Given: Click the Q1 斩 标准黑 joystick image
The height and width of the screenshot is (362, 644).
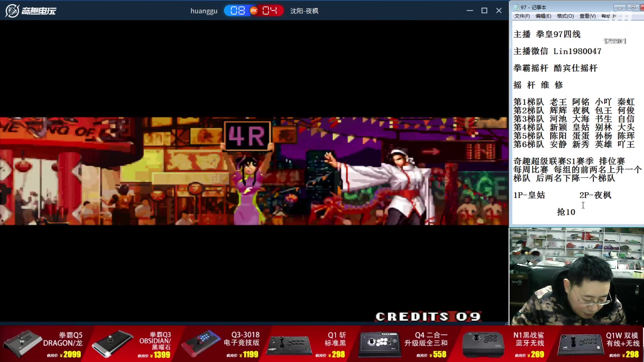Looking at the screenshot, I should pos(289,345).
